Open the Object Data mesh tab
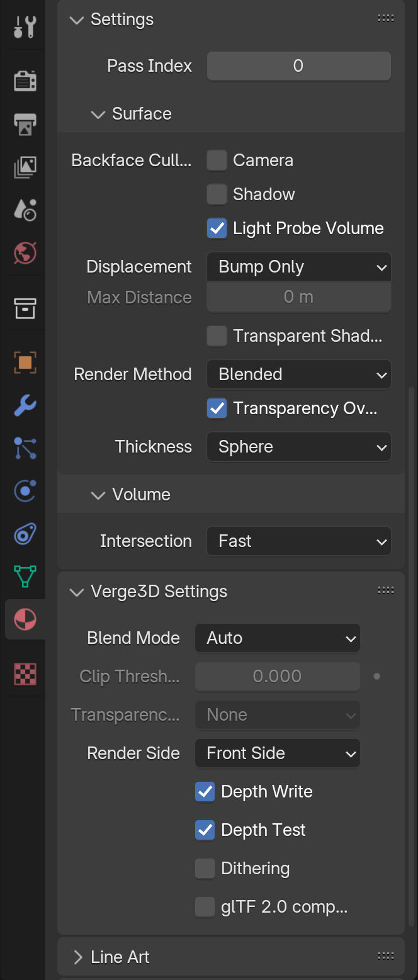418x980 pixels. pos(25,577)
